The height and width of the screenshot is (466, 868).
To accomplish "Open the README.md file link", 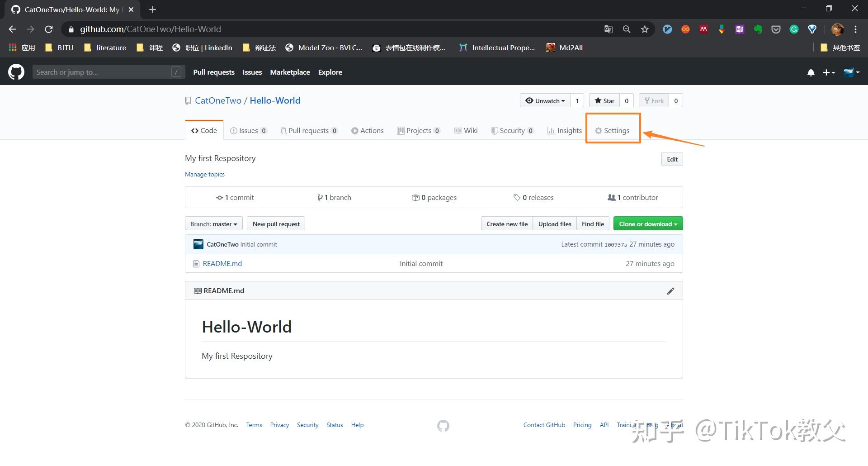I will click(222, 264).
